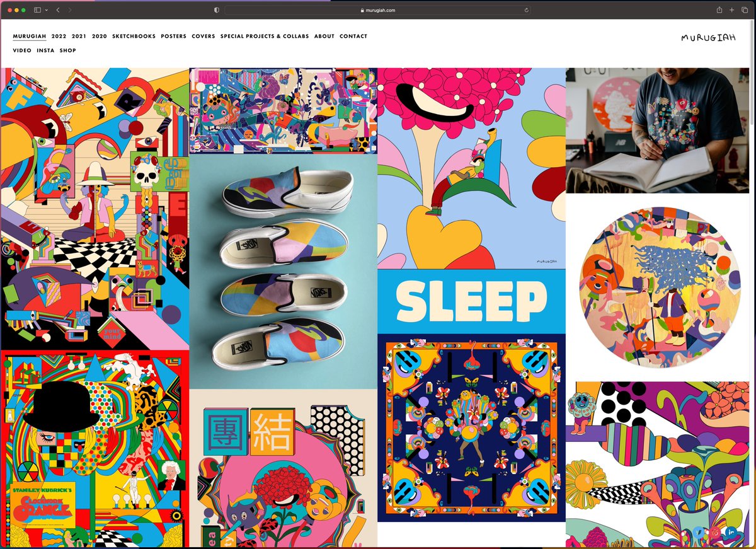Open the psychedelic plants artwork
756x549 pixels.
658,464
